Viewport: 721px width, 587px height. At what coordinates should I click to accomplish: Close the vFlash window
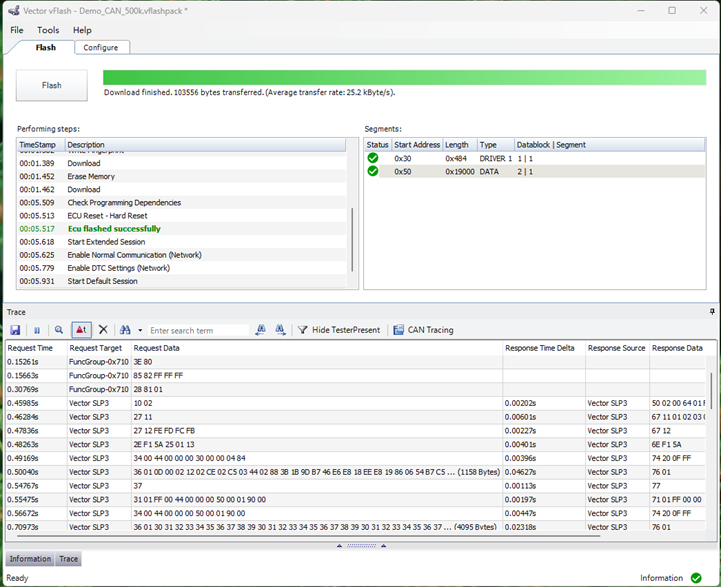pyautogui.click(x=704, y=10)
